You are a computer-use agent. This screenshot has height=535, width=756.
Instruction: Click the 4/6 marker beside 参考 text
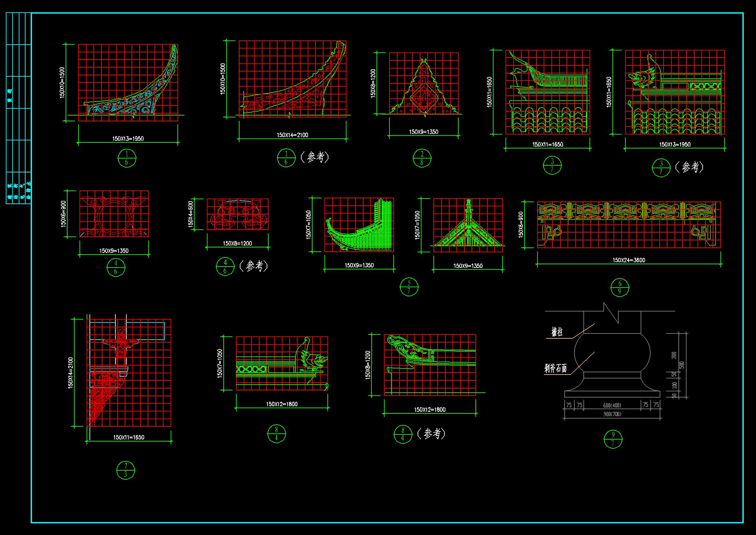[x=225, y=267]
